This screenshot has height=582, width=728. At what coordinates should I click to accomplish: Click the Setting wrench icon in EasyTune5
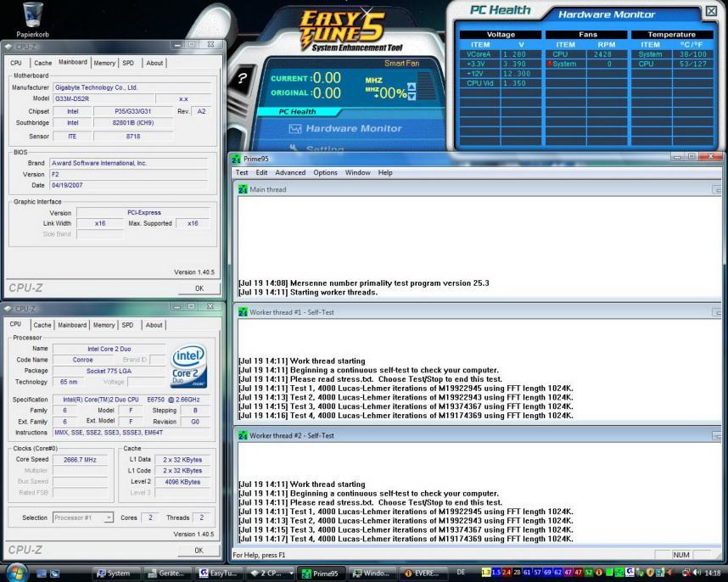[294, 148]
